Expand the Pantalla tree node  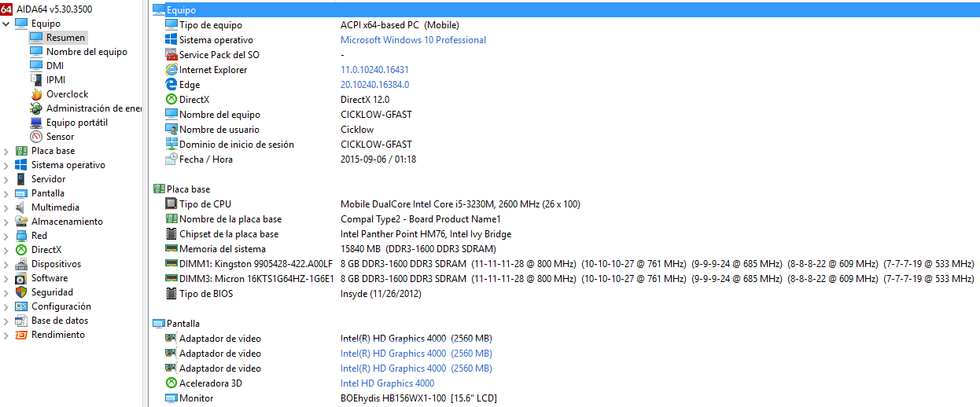(6, 193)
